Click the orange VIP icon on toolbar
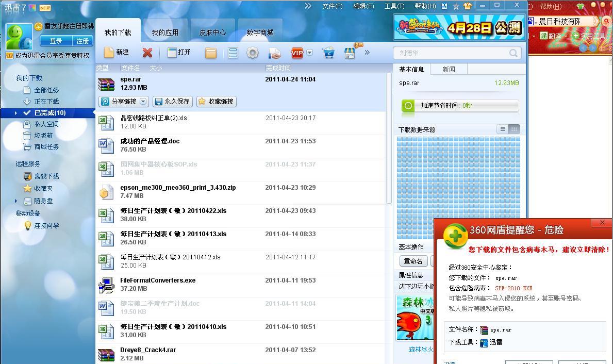Image resolution: width=613 pixels, height=364 pixels. click(296, 52)
